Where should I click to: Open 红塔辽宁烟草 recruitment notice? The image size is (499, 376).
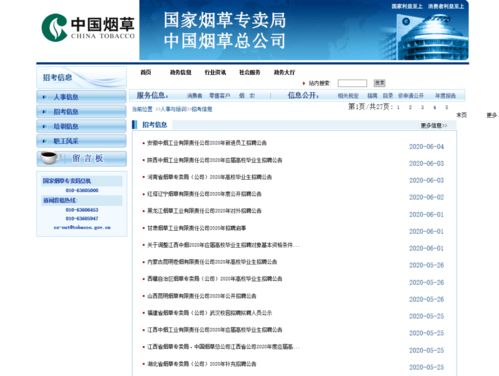[204, 194]
